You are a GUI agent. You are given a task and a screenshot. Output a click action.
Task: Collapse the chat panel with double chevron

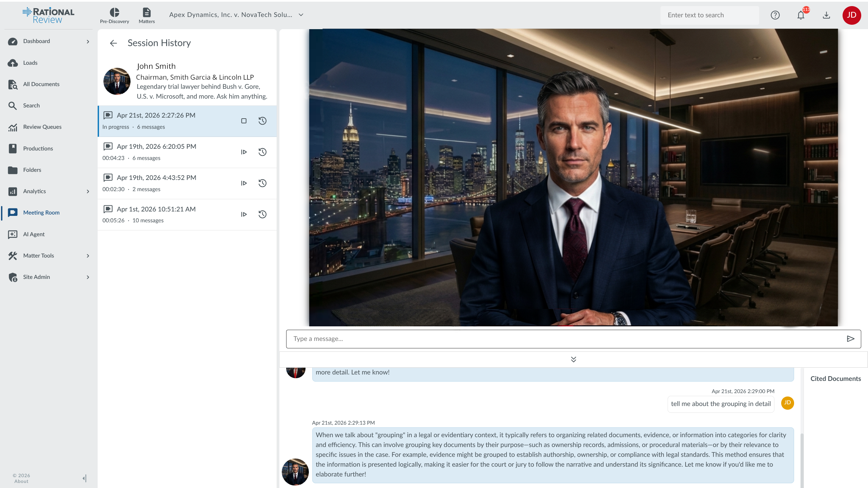coord(573,359)
